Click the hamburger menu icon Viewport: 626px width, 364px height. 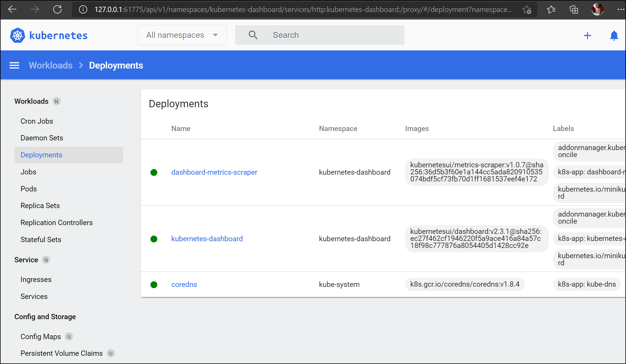pyautogui.click(x=14, y=65)
